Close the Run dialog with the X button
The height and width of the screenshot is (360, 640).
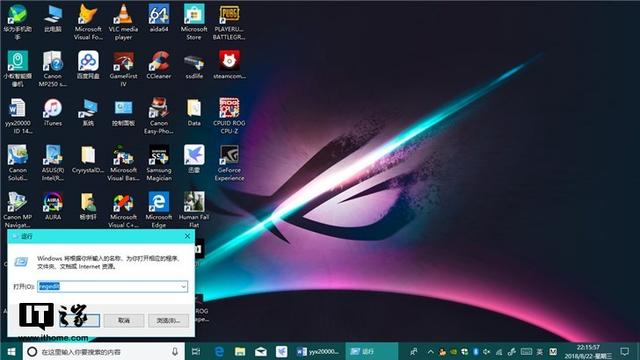point(187,236)
